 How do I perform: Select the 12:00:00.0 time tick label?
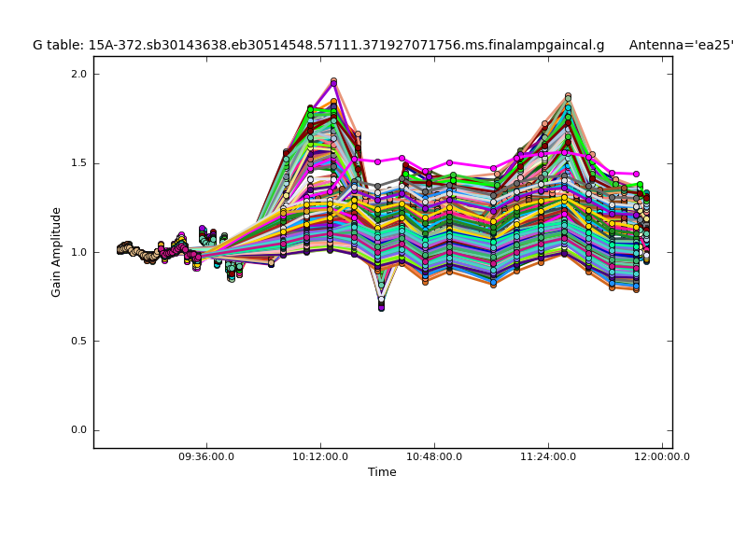click(662, 456)
